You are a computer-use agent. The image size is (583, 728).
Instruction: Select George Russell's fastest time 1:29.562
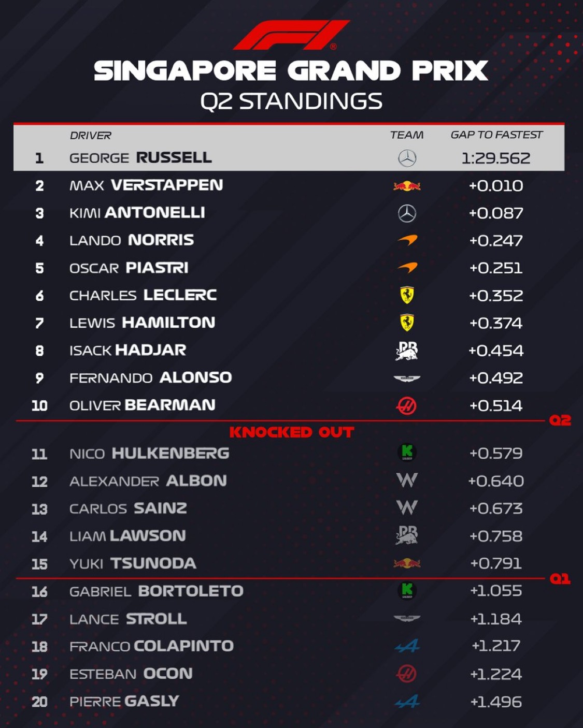coord(495,158)
